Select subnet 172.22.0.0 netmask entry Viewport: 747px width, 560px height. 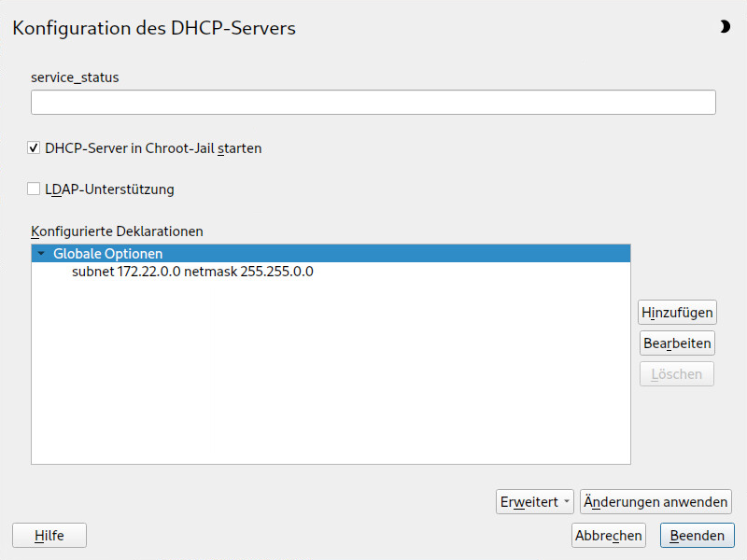(192, 272)
